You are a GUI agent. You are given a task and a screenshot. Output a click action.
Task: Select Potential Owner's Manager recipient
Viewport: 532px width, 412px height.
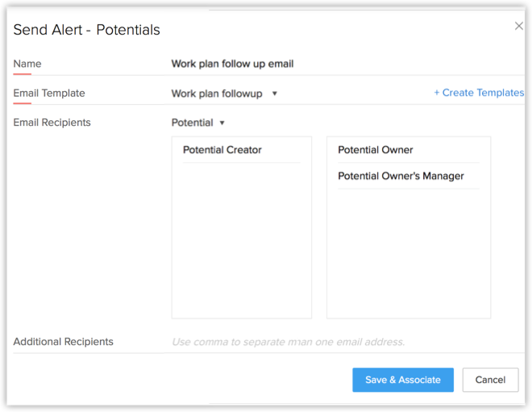click(x=401, y=176)
